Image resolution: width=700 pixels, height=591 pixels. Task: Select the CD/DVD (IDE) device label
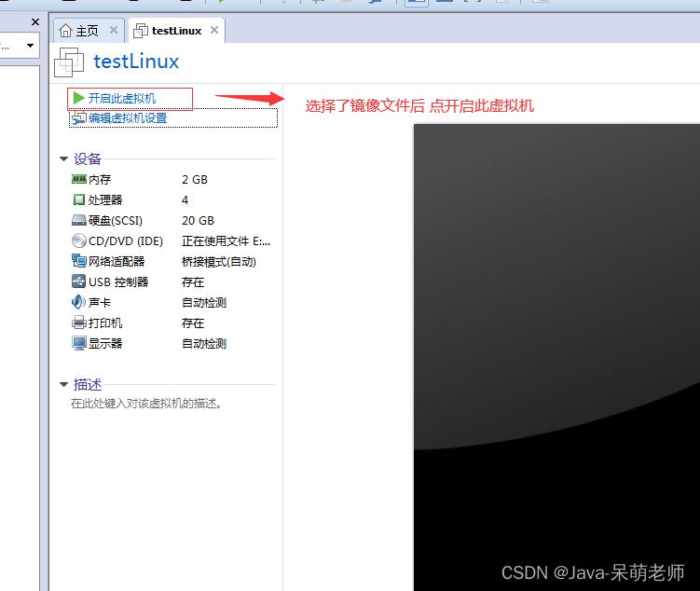[x=126, y=241]
